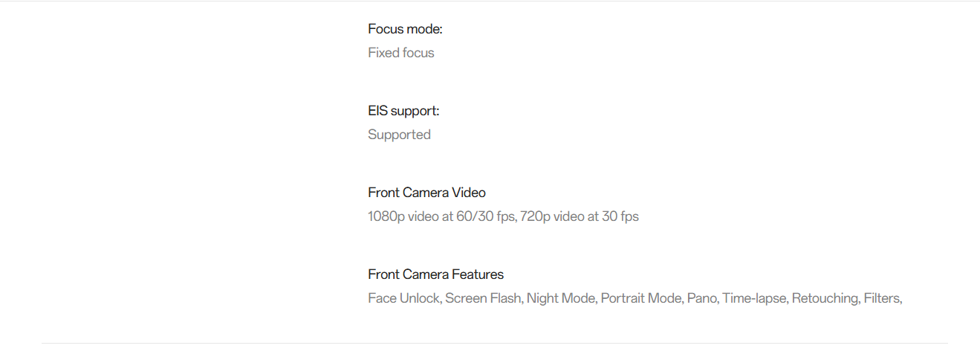Select the "Portrait Mode" feature text

[641, 298]
